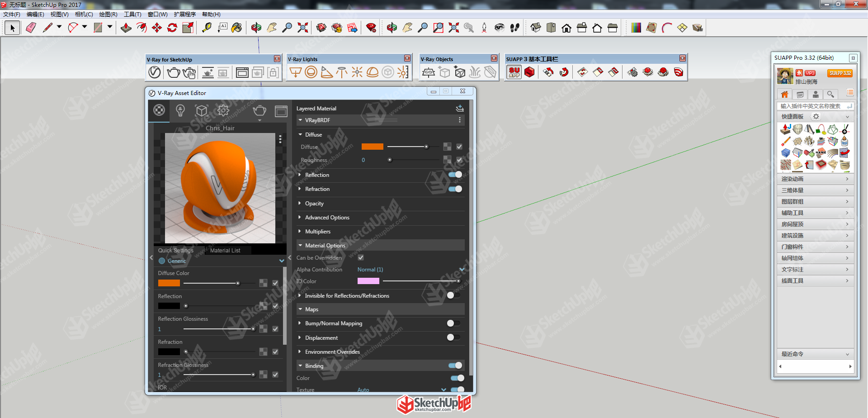This screenshot has height=418, width=868.
Task: Expand the Opacity section
Action: point(300,204)
